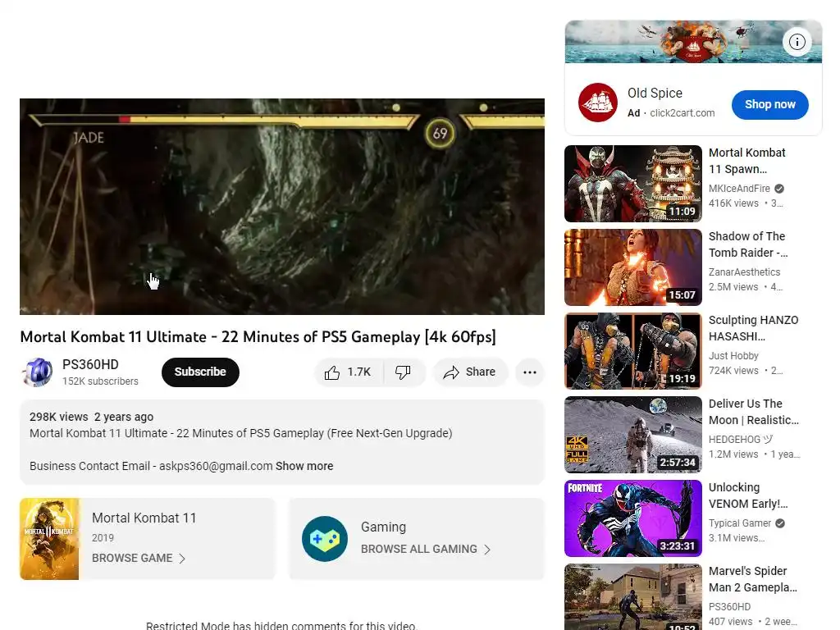Click the PS360HD channel name
The image size is (840, 630).
coord(90,364)
